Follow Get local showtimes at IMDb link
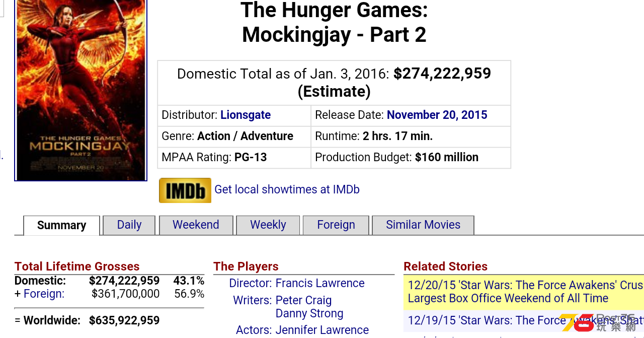 tap(287, 189)
